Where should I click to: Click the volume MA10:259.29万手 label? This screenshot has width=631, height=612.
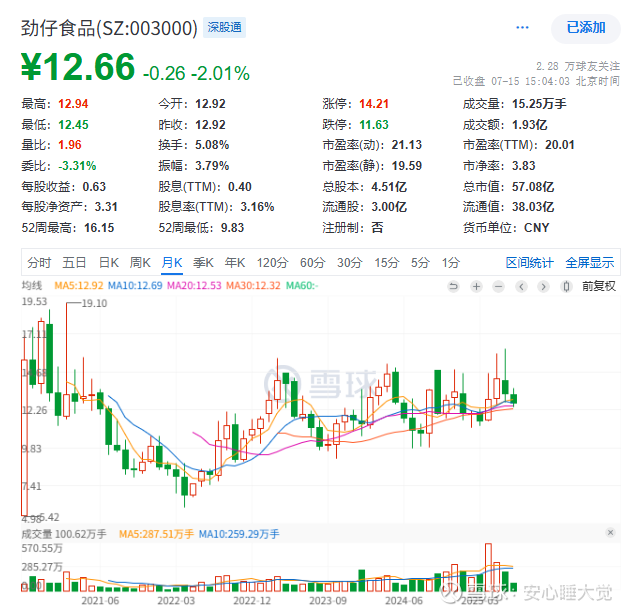pyautogui.click(x=239, y=534)
